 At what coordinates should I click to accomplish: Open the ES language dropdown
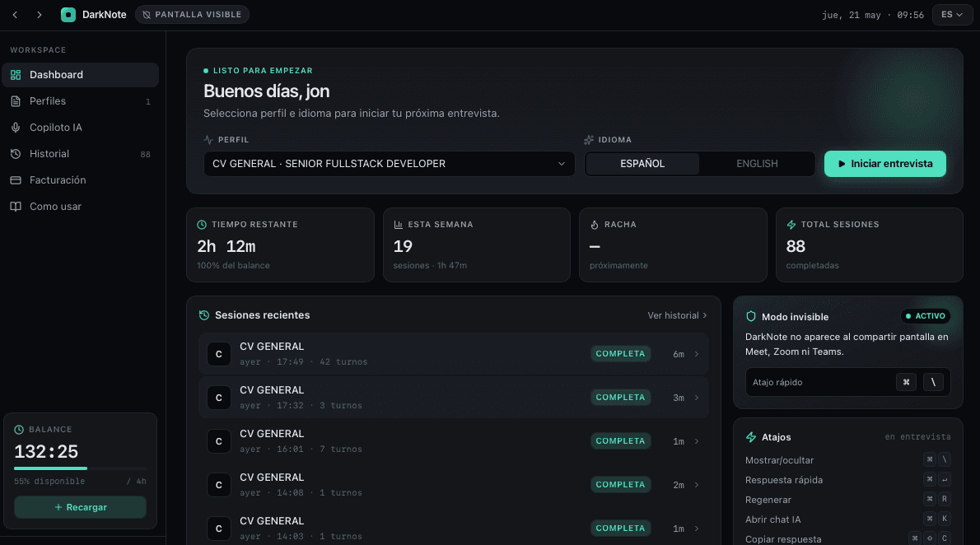952,14
